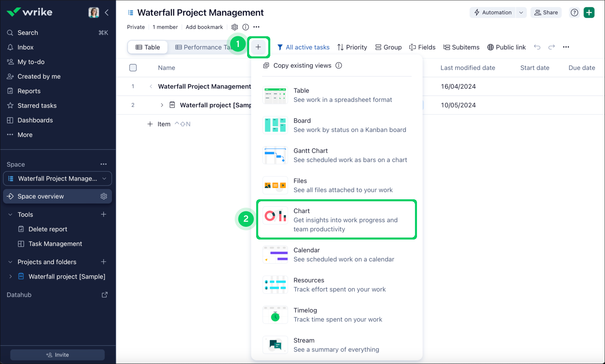
Task: Collapse the sidebar with arrow icon
Action: (107, 13)
